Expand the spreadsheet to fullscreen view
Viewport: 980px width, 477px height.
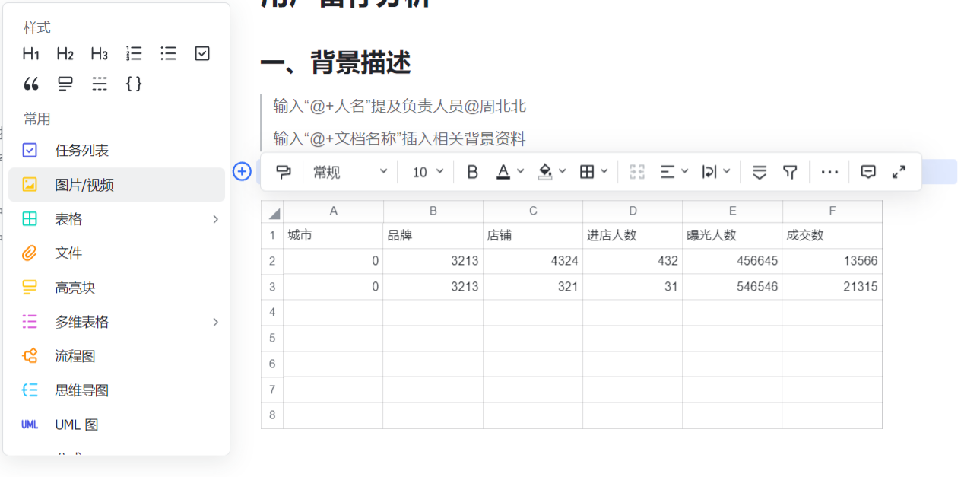899,171
